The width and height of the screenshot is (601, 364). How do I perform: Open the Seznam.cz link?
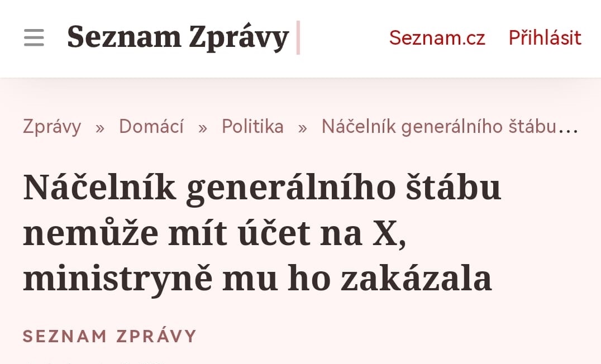pos(437,38)
